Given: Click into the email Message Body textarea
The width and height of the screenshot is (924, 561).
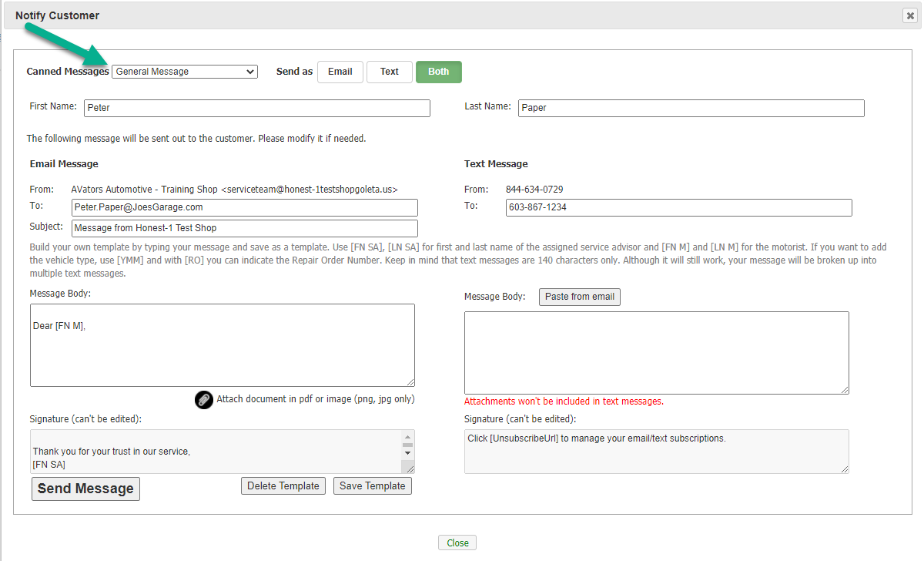Looking at the screenshot, I should [223, 345].
